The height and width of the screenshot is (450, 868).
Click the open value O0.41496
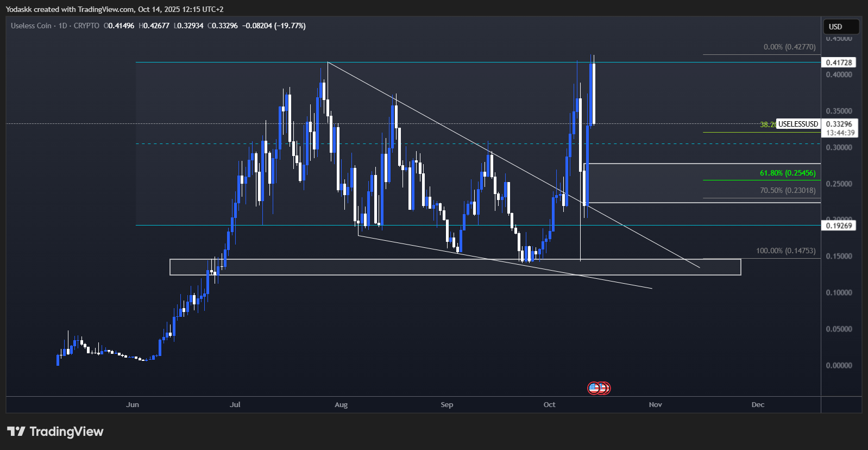119,26
